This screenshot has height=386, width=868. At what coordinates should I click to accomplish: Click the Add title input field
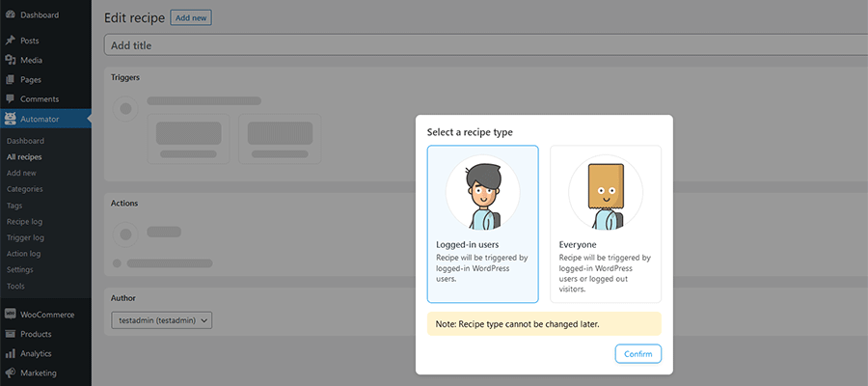point(482,45)
